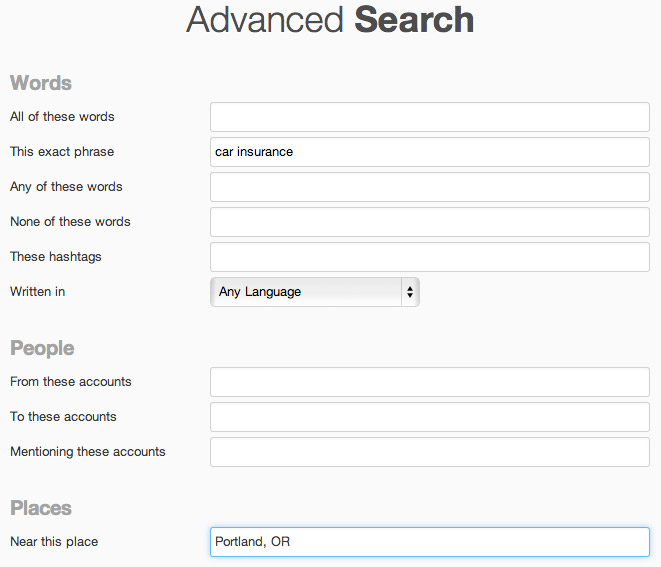Focus the 'To these accounts' text box
Image resolution: width=661 pixels, height=567 pixels.
430,417
